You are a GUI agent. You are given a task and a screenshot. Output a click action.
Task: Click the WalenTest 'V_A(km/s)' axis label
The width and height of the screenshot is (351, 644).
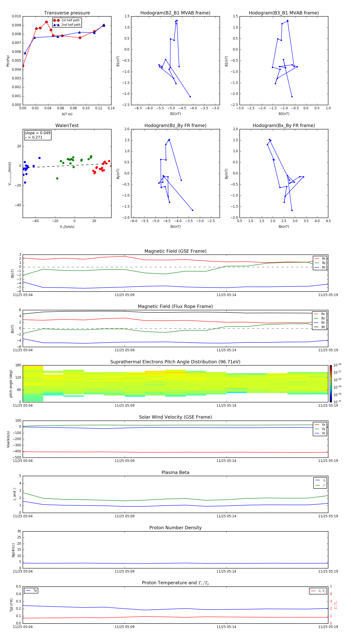(67, 227)
